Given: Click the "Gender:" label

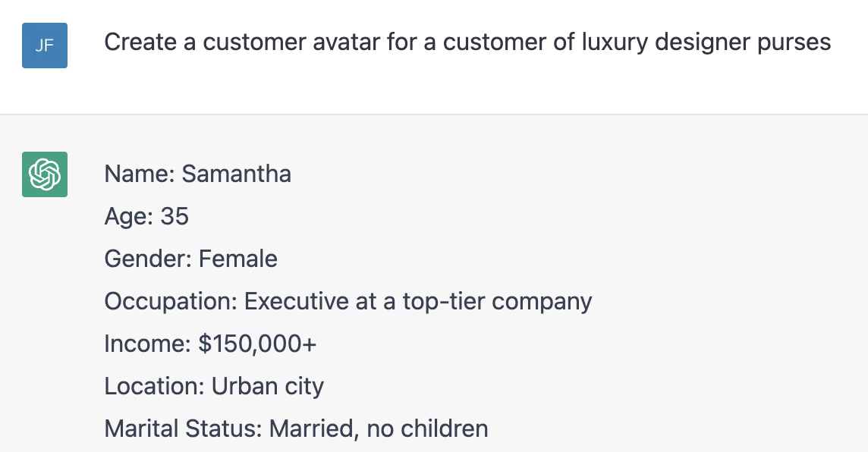Looking at the screenshot, I should [148, 259].
